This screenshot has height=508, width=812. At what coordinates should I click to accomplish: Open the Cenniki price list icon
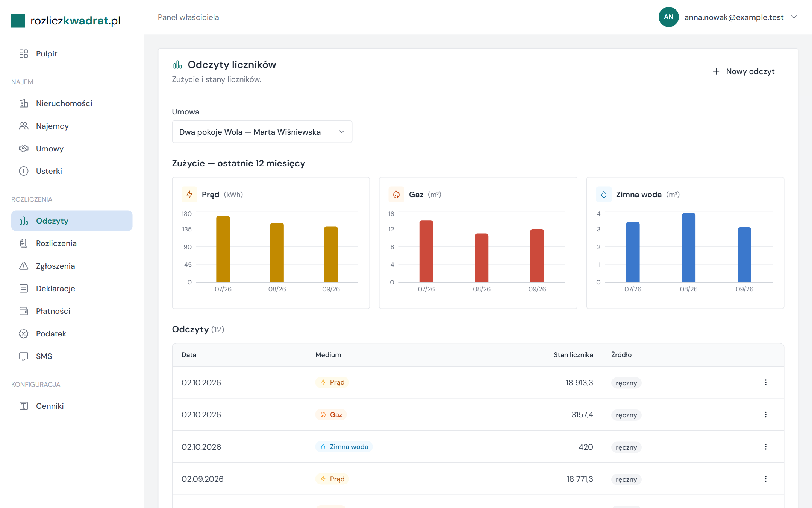[24, 406]
